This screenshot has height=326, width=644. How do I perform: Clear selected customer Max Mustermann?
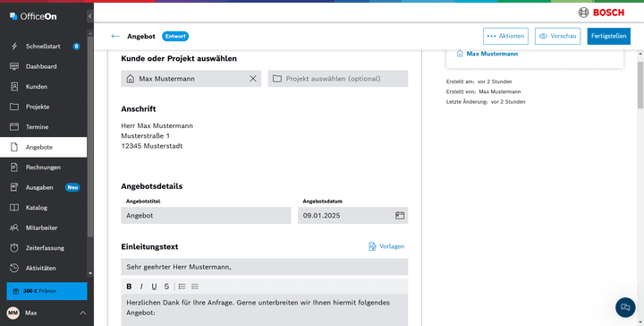[x=253, y=79]
